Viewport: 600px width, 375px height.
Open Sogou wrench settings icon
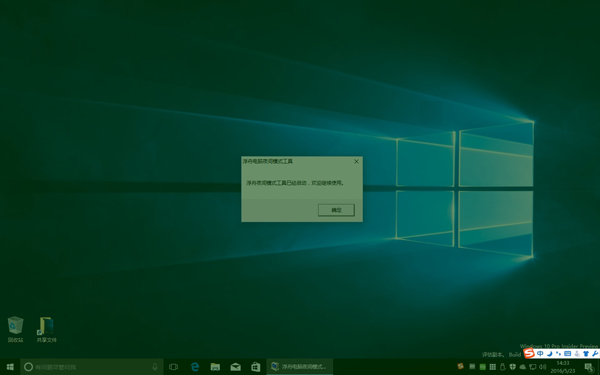[x=595, y=354]
